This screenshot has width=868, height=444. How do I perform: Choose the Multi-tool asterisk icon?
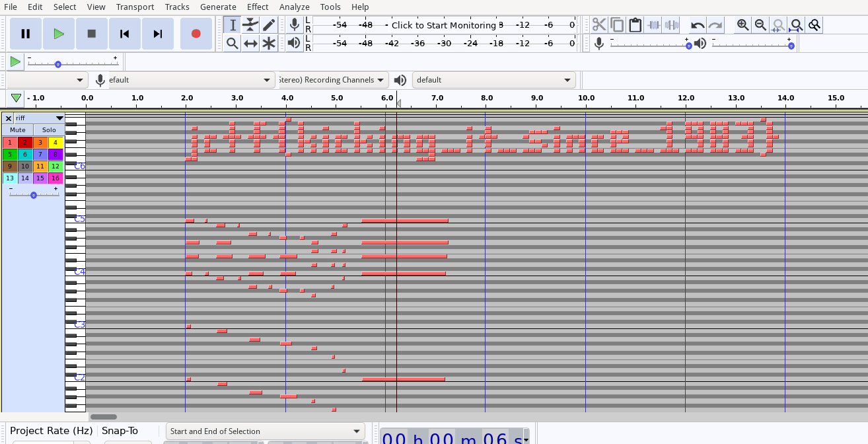pyautogui.click(x=269, y=44)
